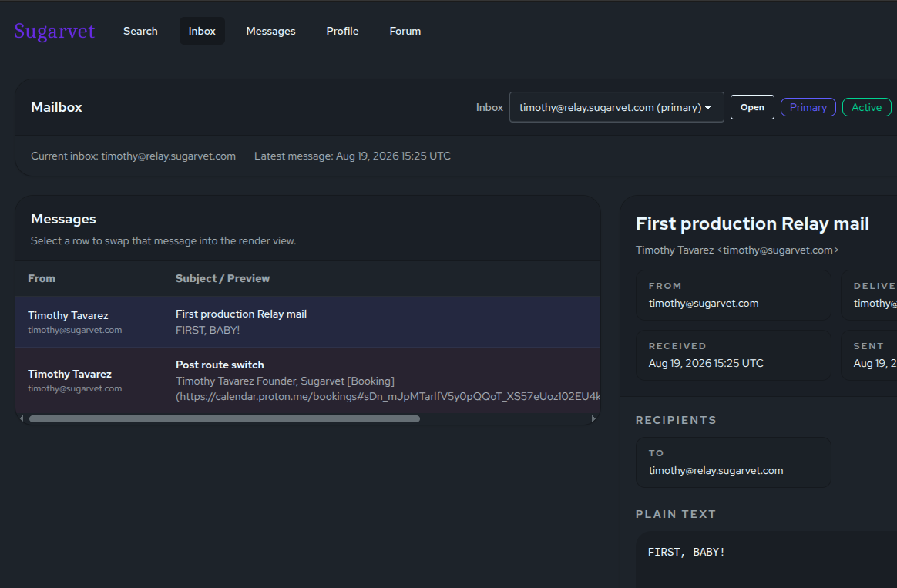Screen dimensions: 897x588
Task: Click Current inbox address text
Action: [133, 156]
